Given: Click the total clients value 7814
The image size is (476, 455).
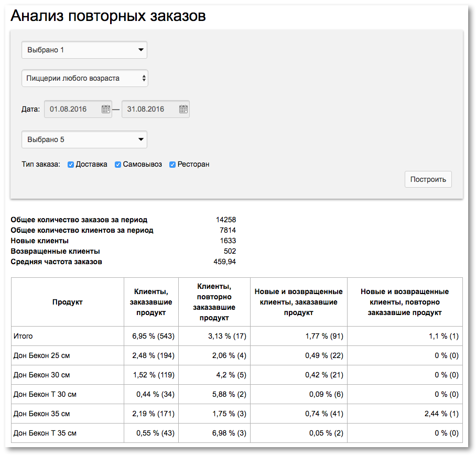Looking at the screenshot, I should (x=228, y=230).
